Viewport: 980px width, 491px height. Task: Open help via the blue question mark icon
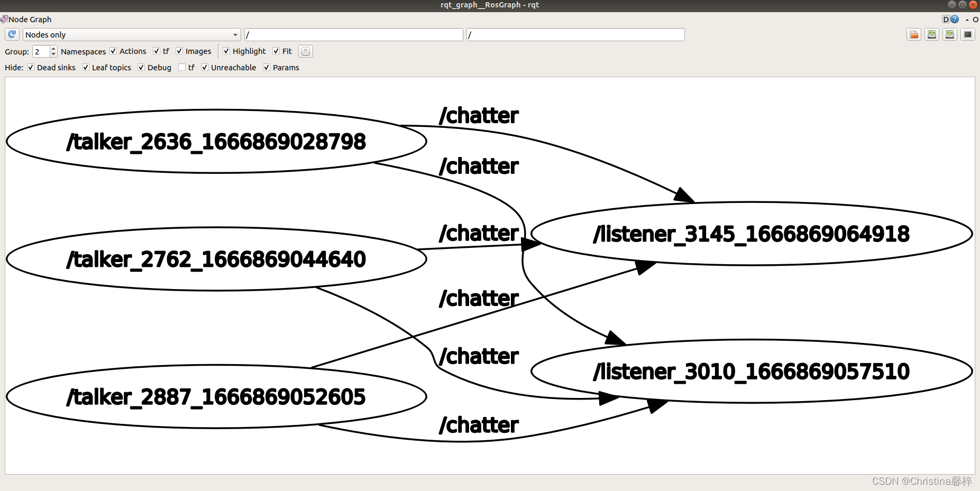click(955, 19)
